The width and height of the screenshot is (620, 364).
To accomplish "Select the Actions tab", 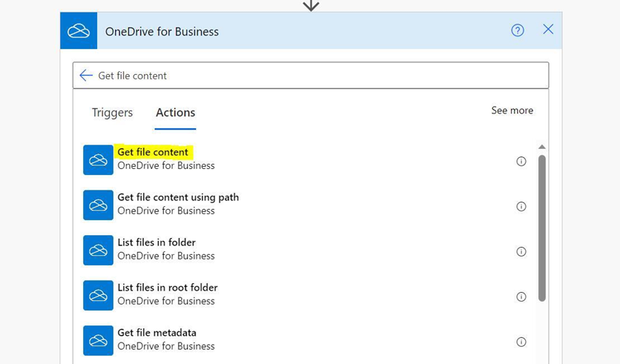I will [175, 113].
